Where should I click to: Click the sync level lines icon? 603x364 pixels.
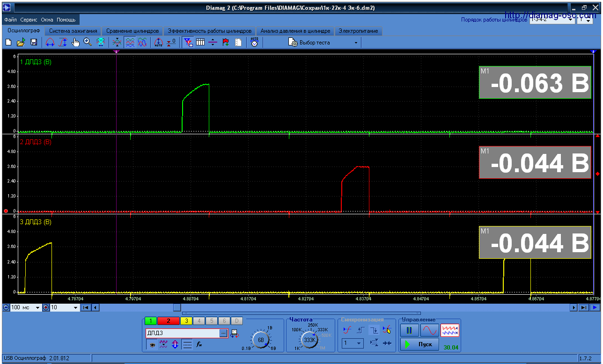374,343
